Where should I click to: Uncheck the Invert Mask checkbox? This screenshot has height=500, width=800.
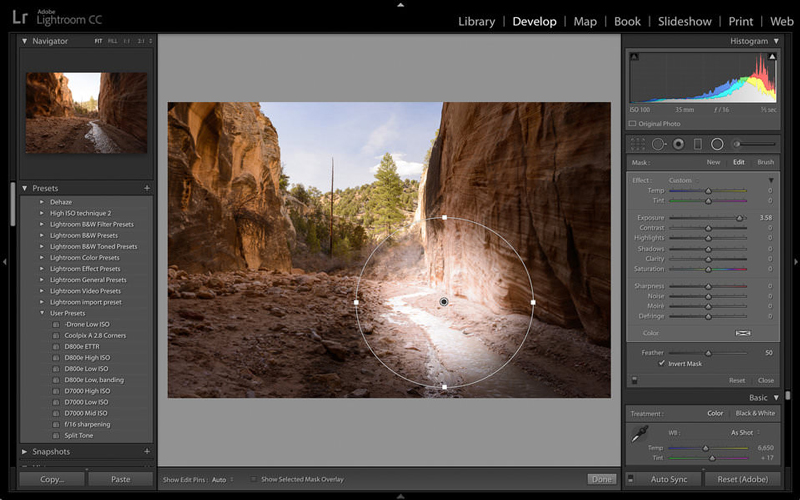(x=662, y=363)
